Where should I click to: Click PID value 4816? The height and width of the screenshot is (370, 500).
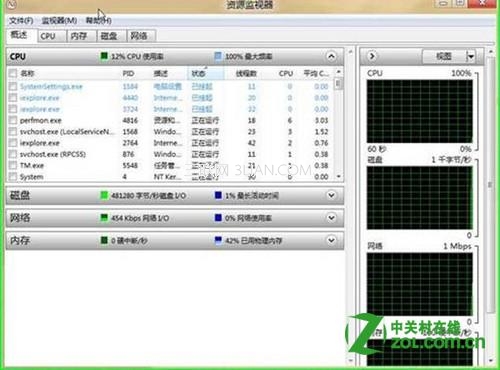click(x=130, y=120)
